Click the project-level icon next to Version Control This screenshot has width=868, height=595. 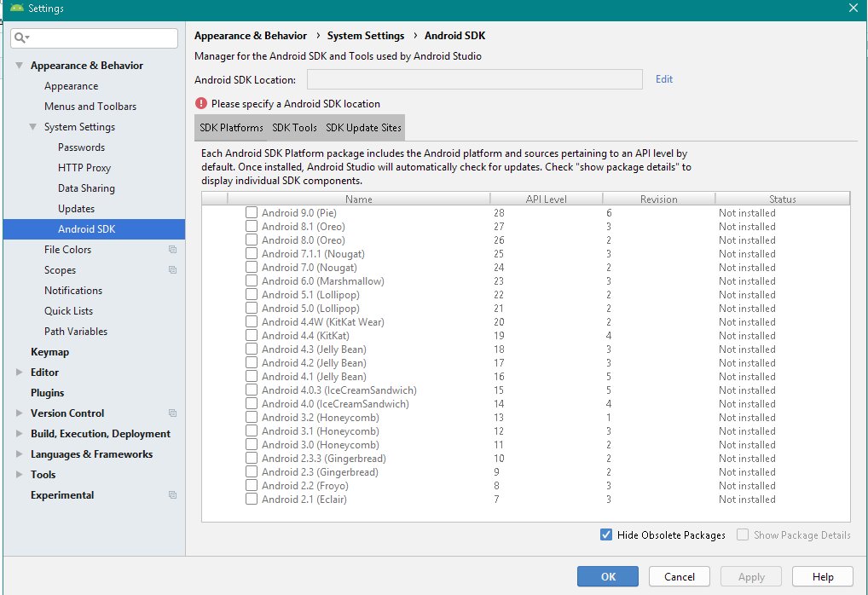coord(173,413)
